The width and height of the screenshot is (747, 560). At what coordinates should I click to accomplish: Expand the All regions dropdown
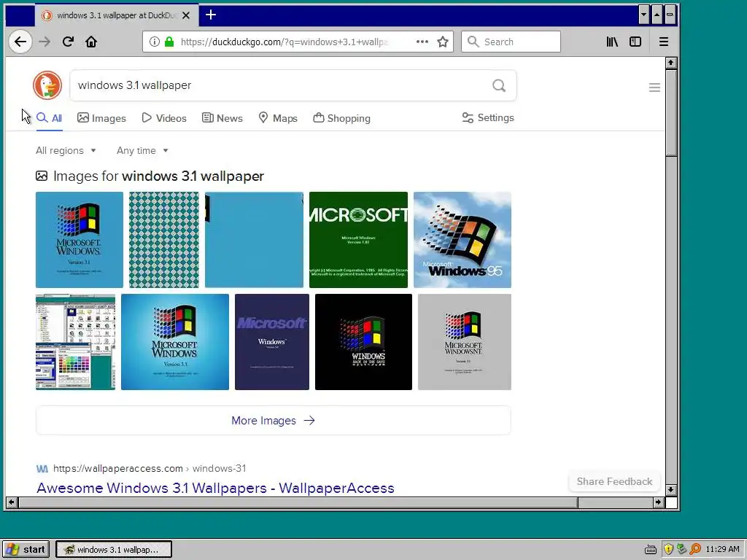[x=66, y=150]
